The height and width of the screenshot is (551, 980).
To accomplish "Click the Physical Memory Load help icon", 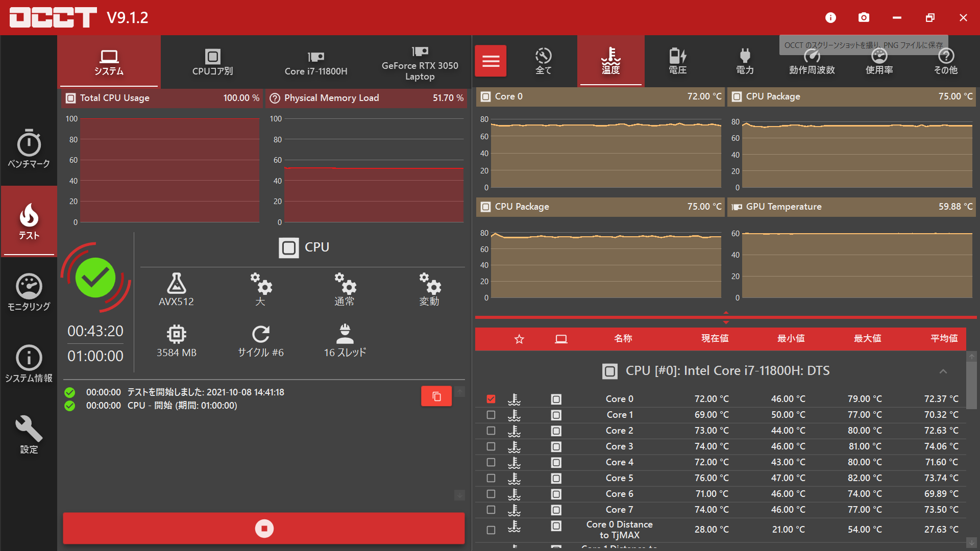I will pyautogui.click(x=275, y=98).
